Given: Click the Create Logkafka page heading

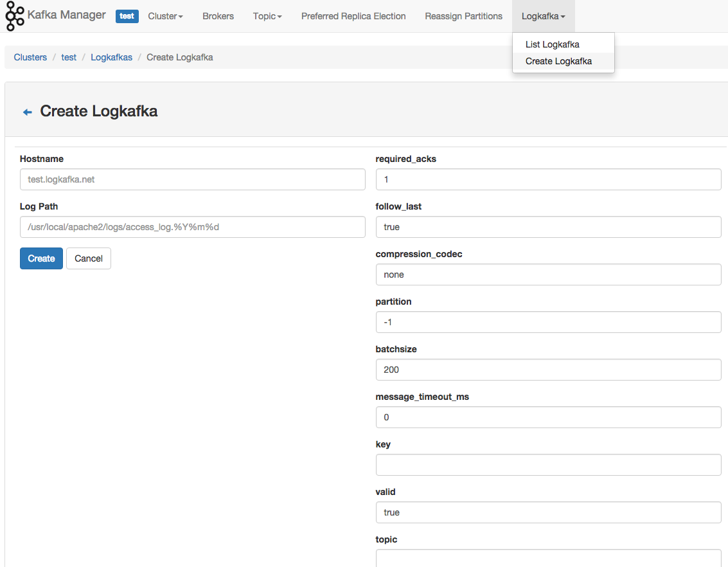Looking at the screenshot, I should (98, 111).
